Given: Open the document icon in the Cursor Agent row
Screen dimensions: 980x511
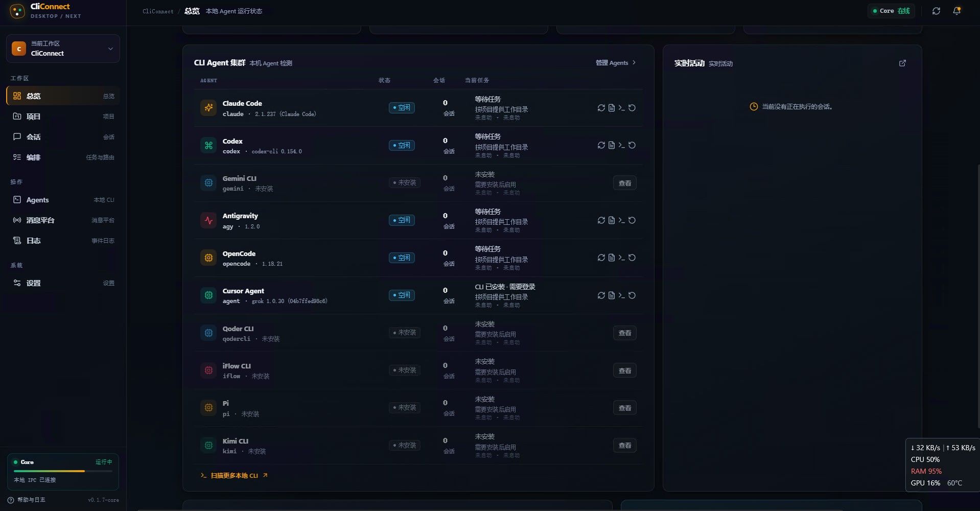Looking at the screenshot, I should (x=611, y=295).
